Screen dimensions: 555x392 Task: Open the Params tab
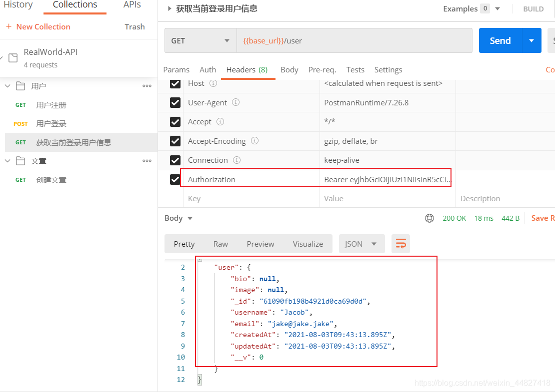pyautogui.click(x=176, y=69)
